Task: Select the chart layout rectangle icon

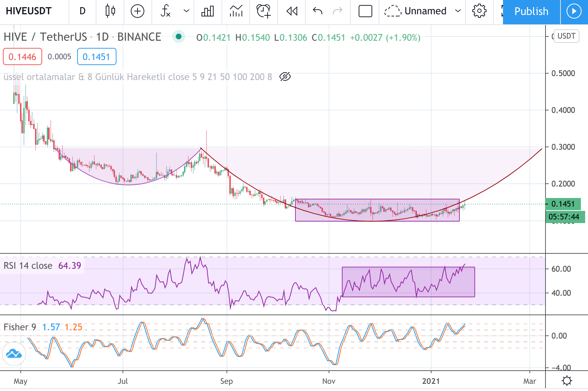Action: tap(365, 11)
